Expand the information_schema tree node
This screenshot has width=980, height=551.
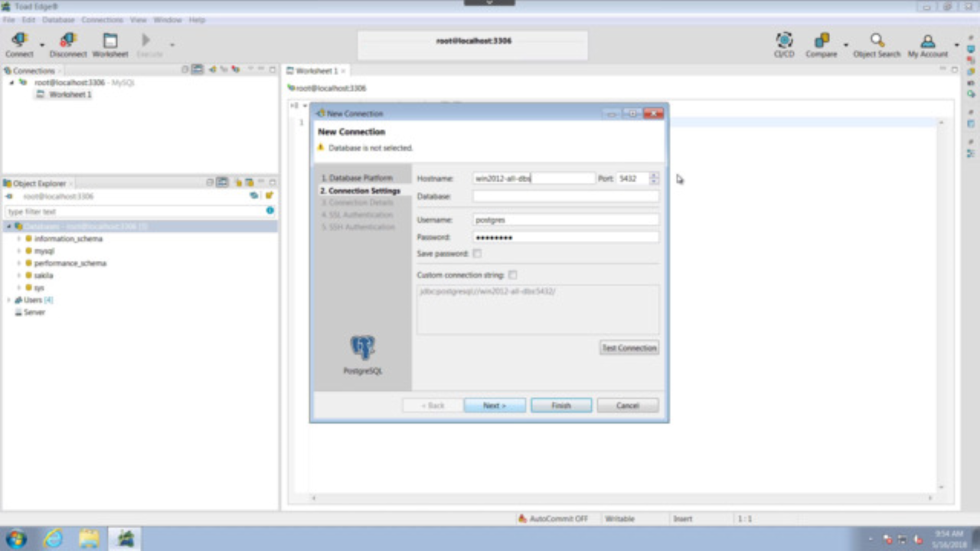point(18,239)
